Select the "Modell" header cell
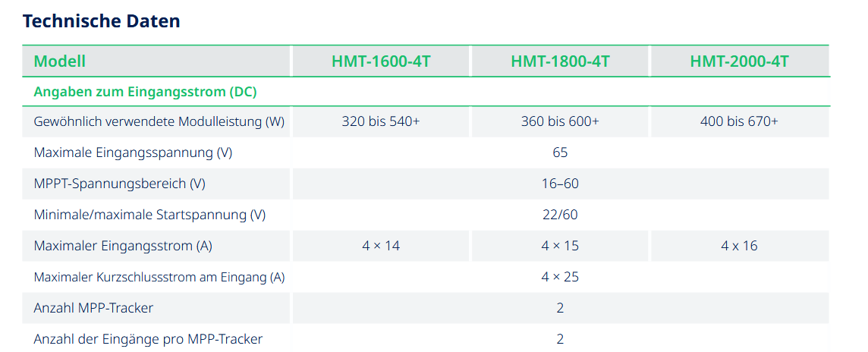Screen dimensions: 868x352 [60, 61]
